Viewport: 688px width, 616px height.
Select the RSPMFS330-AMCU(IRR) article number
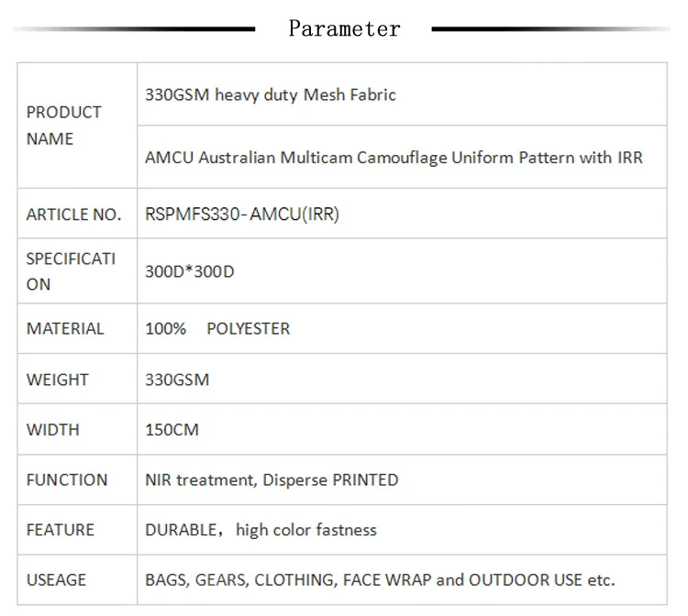click(242, 214)
